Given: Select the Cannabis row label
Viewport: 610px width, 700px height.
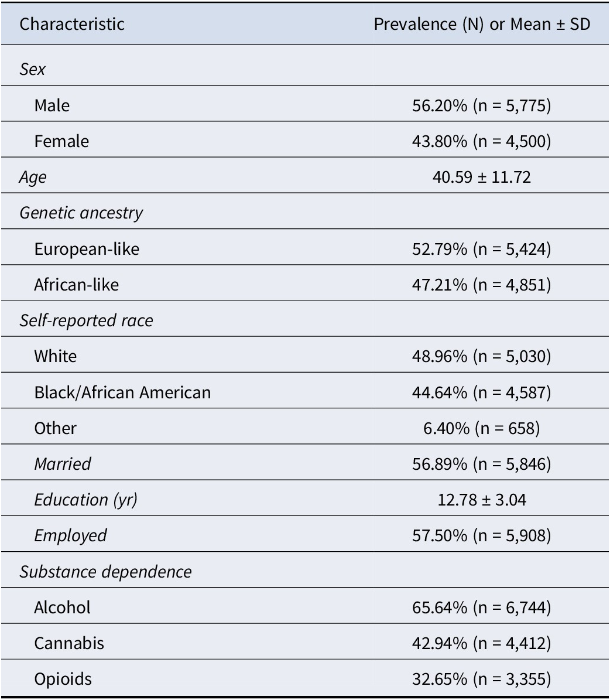Looking at the screenshot, I should click(x=69, y=643).
